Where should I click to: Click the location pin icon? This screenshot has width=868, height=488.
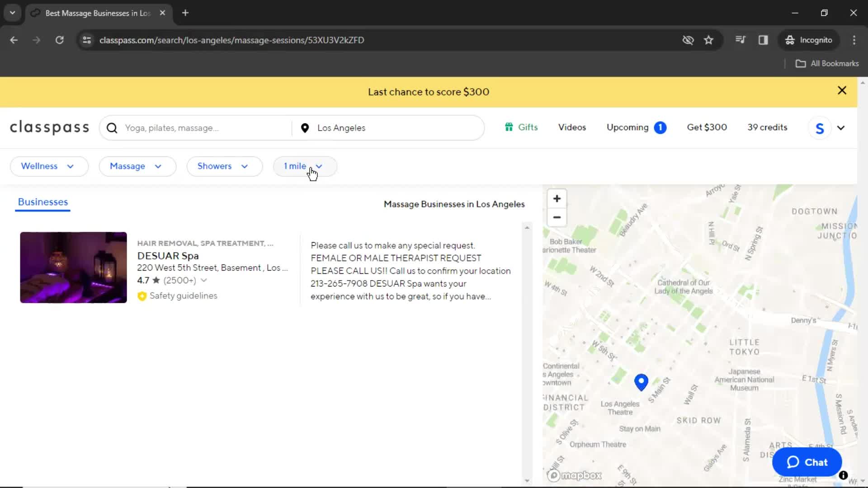(x=305, y=128)
